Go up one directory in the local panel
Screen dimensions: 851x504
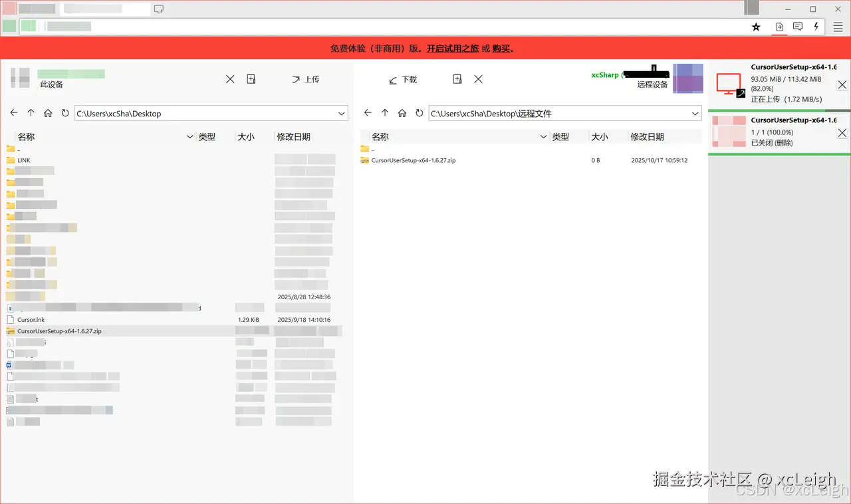(31, 113)
